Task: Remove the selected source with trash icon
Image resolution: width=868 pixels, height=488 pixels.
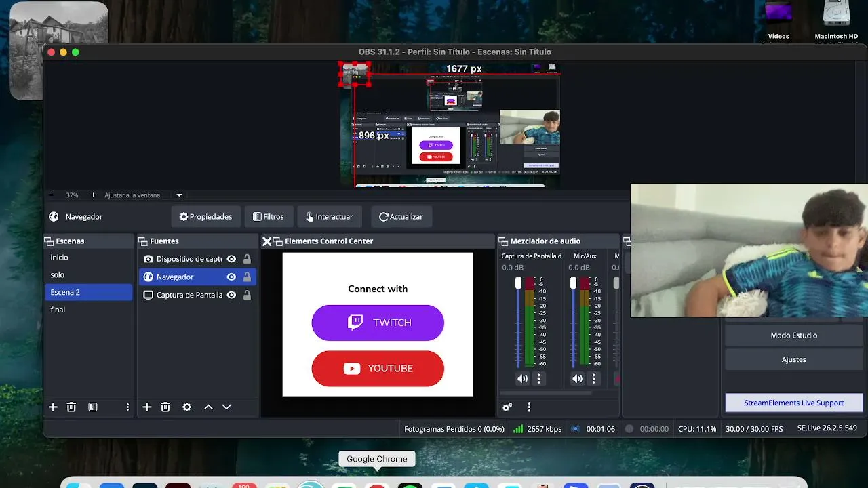Action: 165,407
